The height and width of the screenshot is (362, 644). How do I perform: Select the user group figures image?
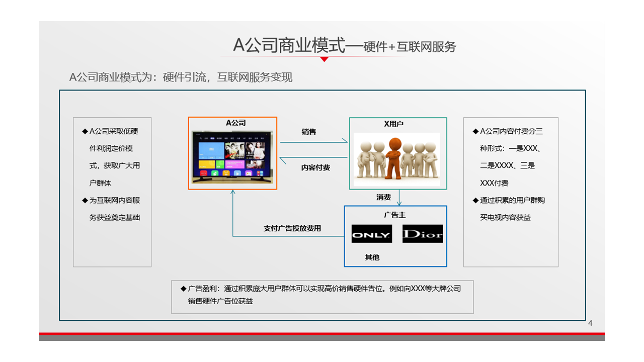coord(396,156)
